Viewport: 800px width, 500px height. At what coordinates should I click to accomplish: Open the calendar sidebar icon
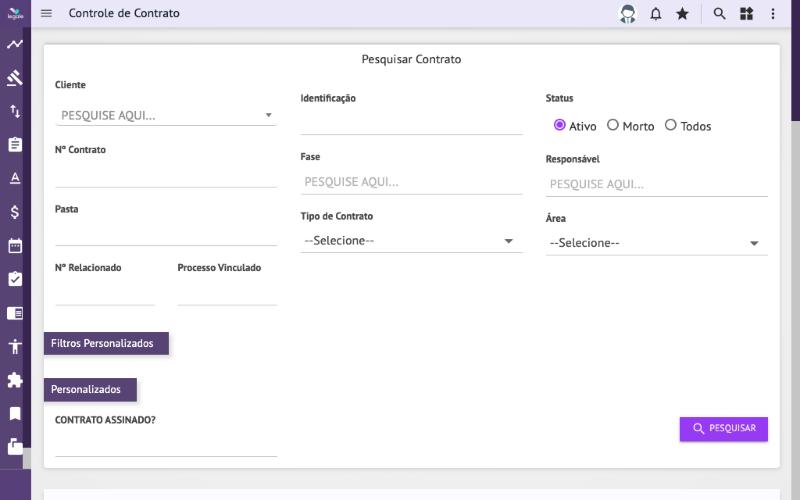[x=15, y=245]
